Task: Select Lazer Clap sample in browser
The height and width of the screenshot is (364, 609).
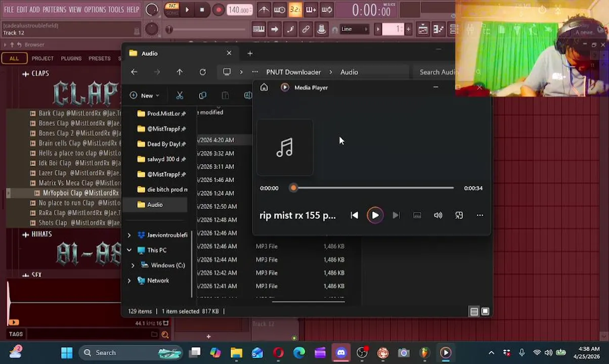Action: coord(75,173)
